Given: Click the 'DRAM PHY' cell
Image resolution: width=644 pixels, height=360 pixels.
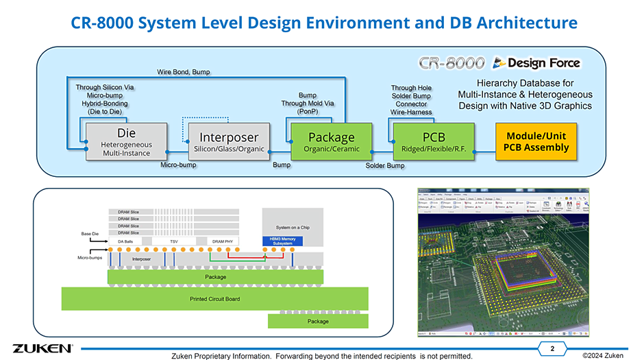Looking at the screenshot, I should 223,241.
